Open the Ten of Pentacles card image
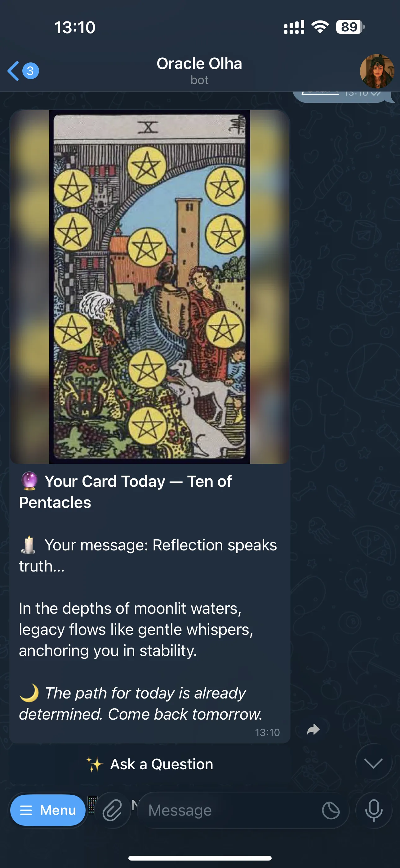This screenshot has height=868, width=400. [x=150, y=287]
